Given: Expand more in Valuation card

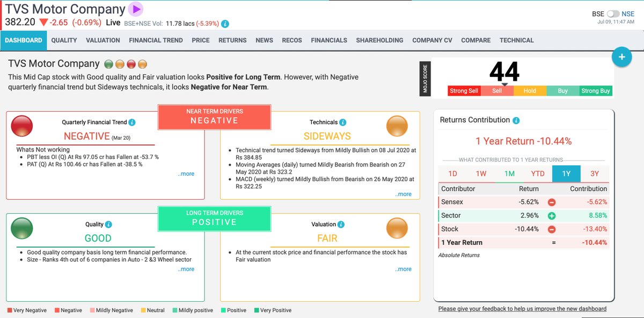Looking at the screenshot, I should (404, 269).
